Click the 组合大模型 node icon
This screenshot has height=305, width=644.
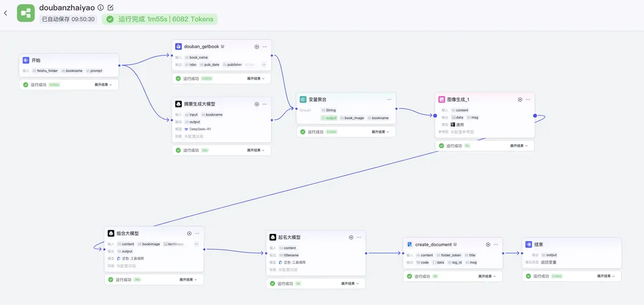(x=111, y=234)
